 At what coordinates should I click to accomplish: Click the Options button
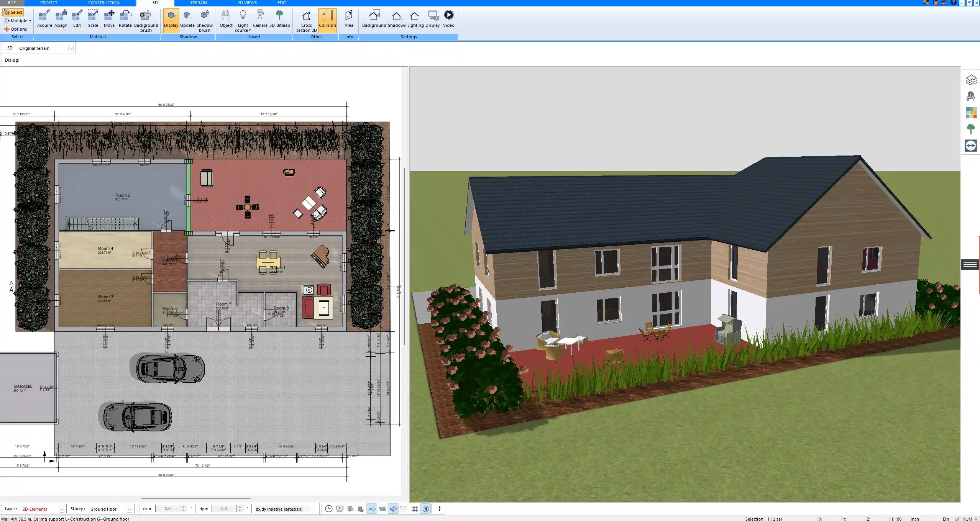click(x=16, y=29)
